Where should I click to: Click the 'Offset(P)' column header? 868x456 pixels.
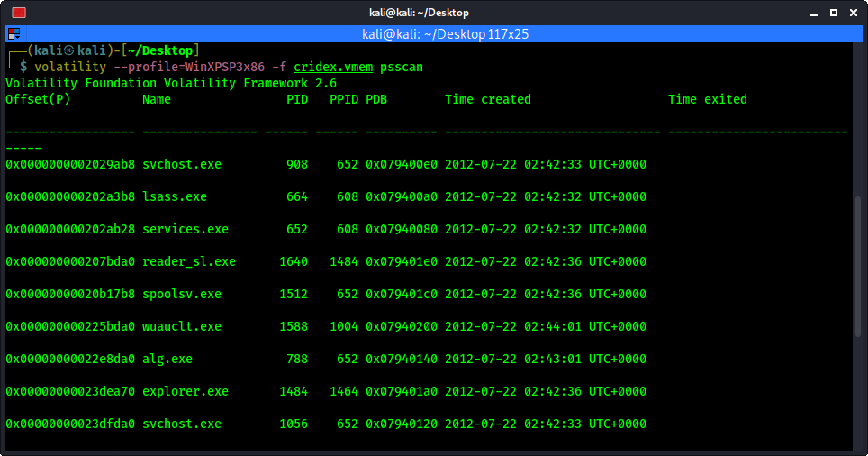click(x=38, y=100)
